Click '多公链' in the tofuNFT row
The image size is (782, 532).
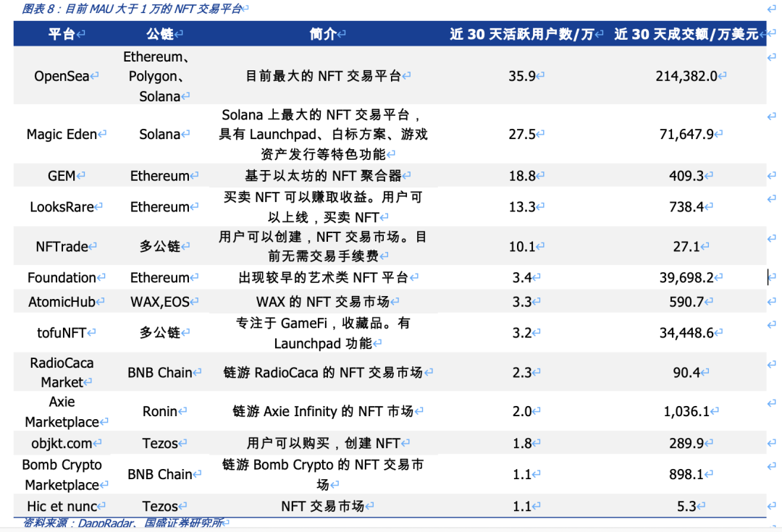(159, 332)
